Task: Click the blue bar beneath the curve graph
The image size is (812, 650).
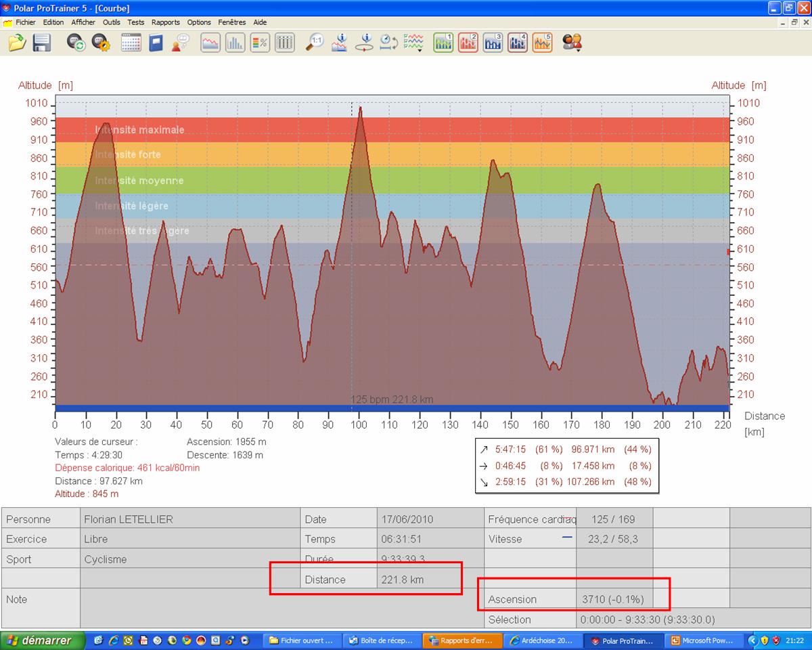Action: point(392,408)
